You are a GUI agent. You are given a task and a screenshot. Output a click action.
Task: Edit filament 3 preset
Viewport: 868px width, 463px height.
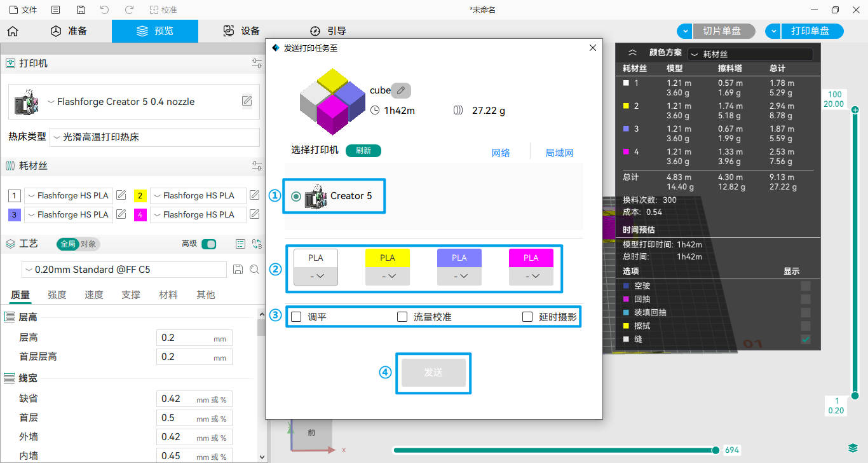point(121,214)
